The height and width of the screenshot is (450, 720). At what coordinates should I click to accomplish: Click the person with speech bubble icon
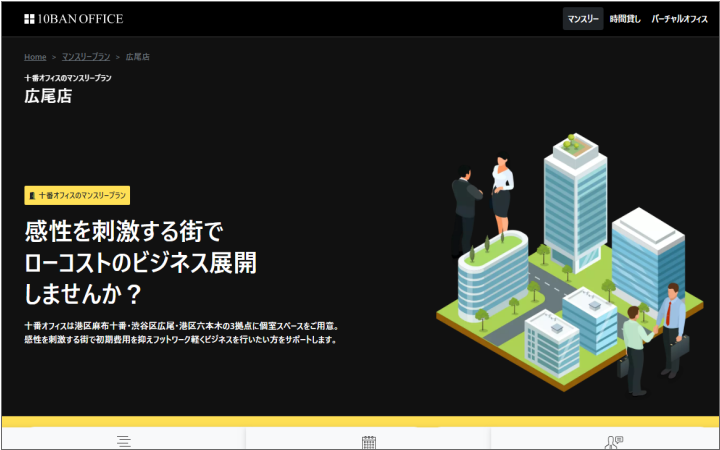(x=614, y=442)
